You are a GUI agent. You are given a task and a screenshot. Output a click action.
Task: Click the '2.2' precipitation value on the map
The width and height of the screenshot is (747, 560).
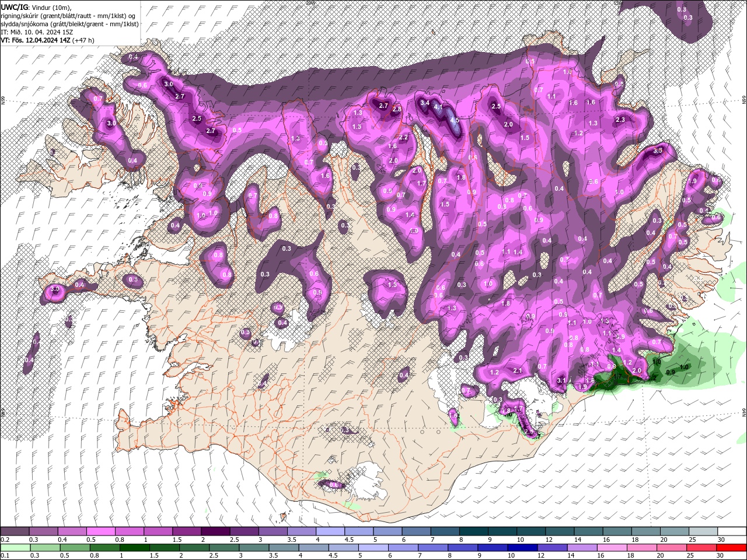tap(403, 138)
